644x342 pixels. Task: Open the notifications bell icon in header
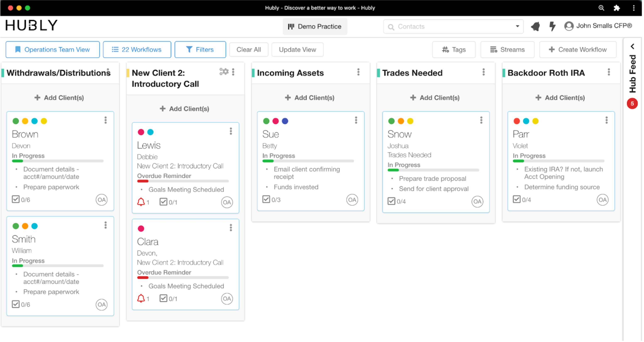(x=535, y=26)
